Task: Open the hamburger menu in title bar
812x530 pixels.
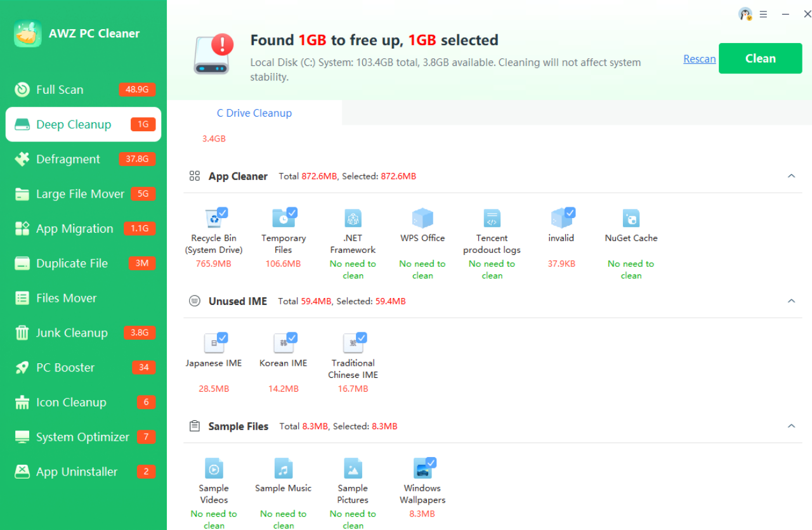Action: [x=764, y=14]
